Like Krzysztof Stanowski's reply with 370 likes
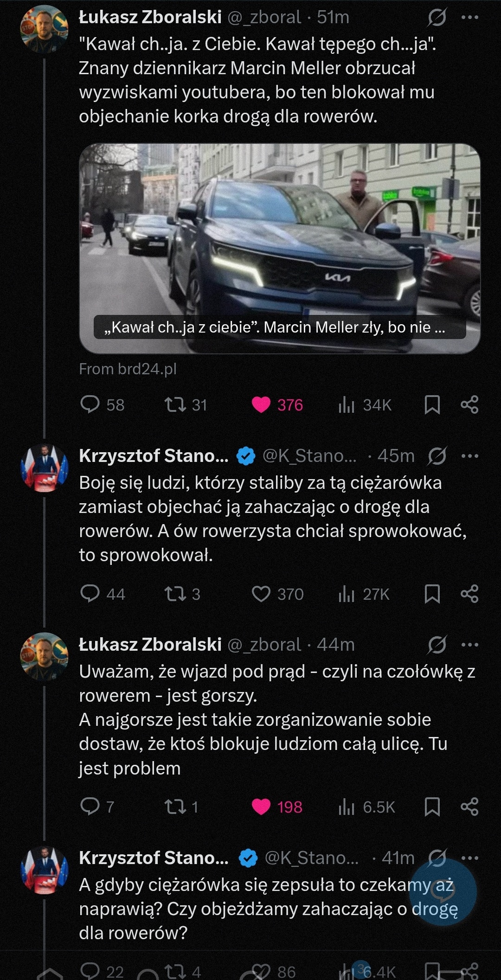The height and width of the screenshot is (980, 501). (x=261, y=594)
